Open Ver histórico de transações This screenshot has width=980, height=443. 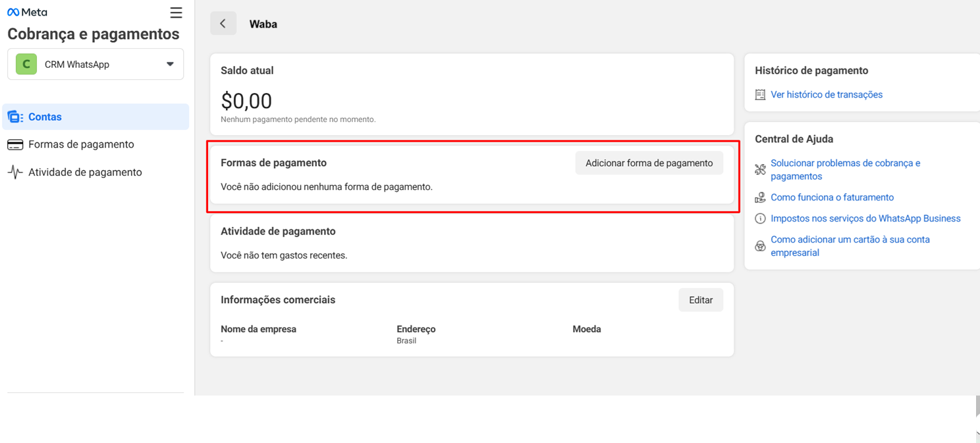coord(827,94)
